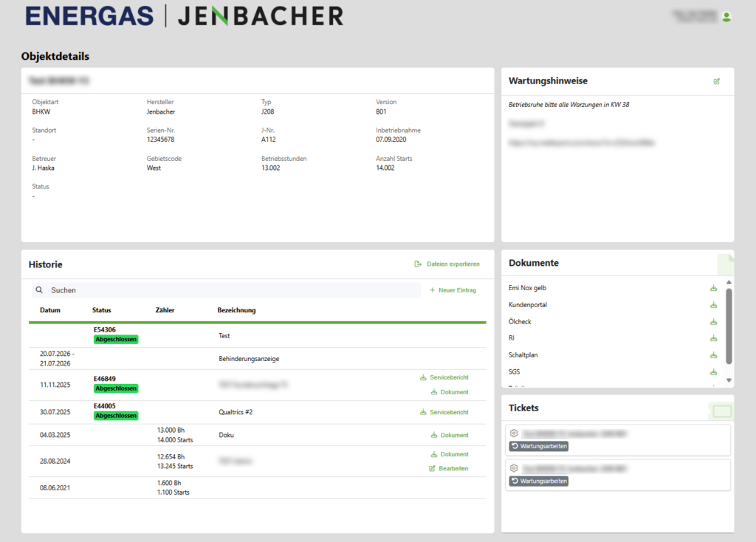This screenshot has height=542, width=756.
Task: Click the Betriebsruhe maintenance note text
Action: pos(569,105)
